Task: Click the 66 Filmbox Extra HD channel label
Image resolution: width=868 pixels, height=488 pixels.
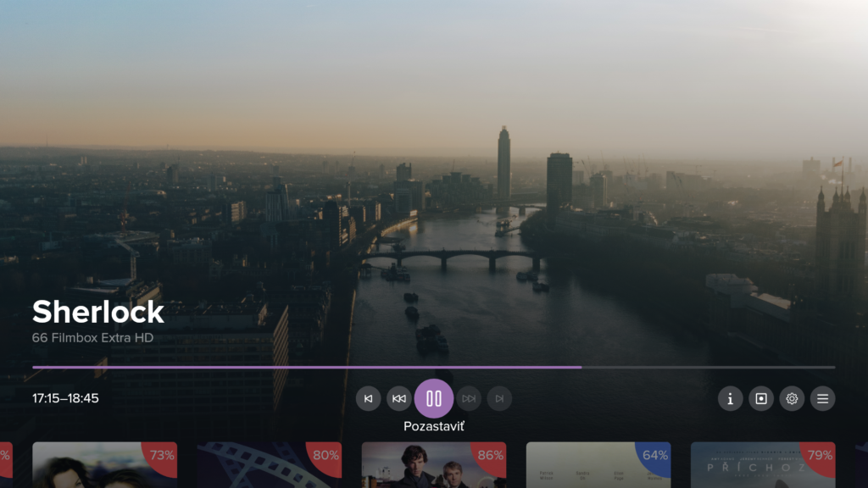Action: (92, 337)
